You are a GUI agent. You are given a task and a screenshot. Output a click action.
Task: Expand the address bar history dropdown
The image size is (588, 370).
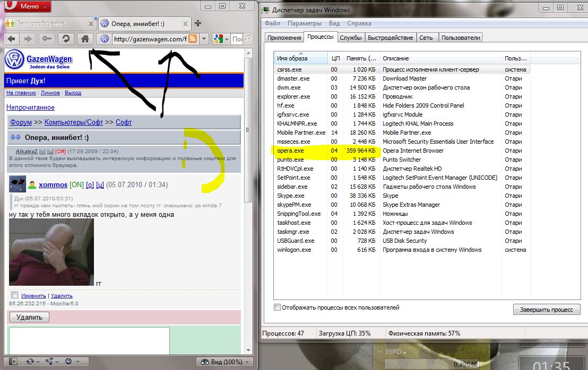pyautogui.click(x=204, y=39)
